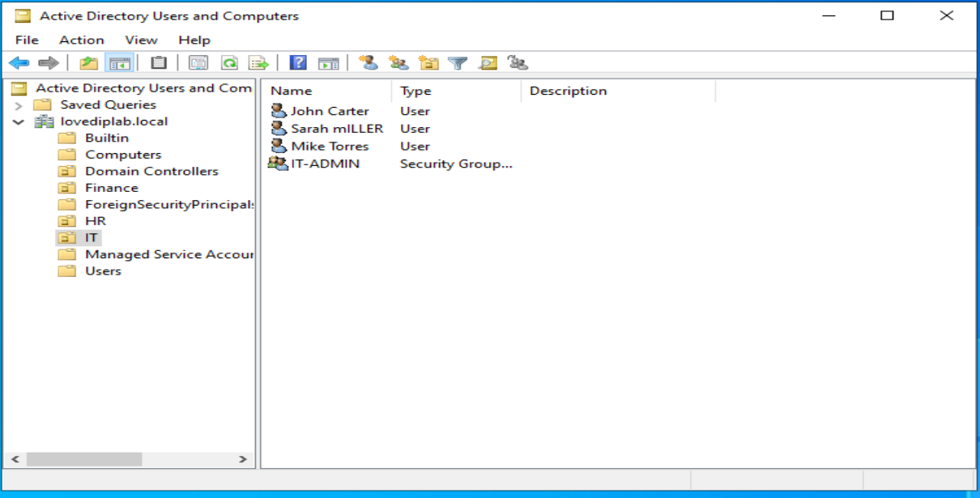Go back with the blue Back arrow
Image resolution: width=980 pixels, height=498 pixels.
click(19, 63)
